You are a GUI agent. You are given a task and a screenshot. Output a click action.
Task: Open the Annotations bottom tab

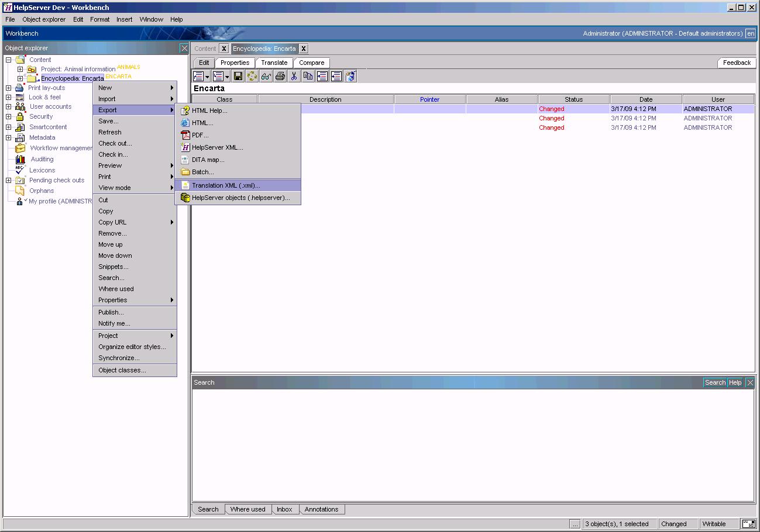(321, 509)
